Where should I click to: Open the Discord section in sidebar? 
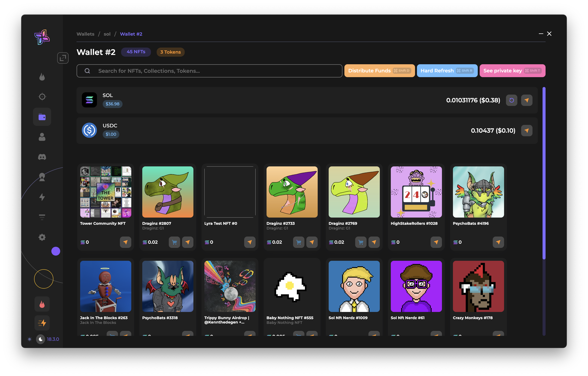(x=42, y=157)
